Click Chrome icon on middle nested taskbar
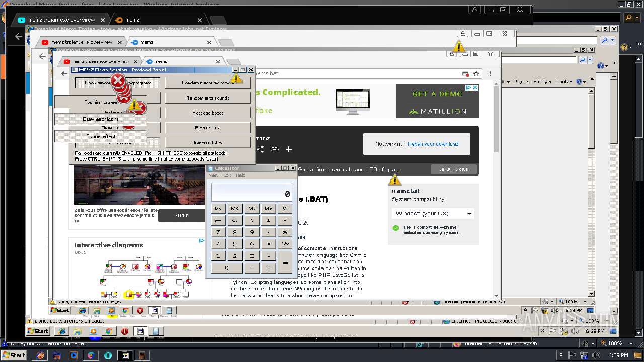This screenshot has height=362, width=644. 108,331
